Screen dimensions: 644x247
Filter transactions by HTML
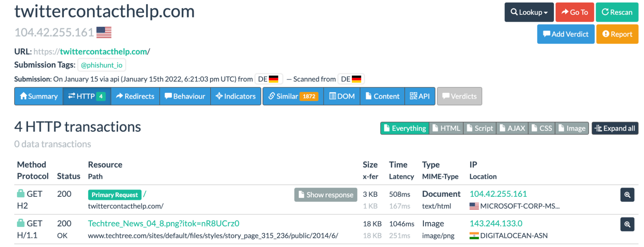tap(446, 128)
